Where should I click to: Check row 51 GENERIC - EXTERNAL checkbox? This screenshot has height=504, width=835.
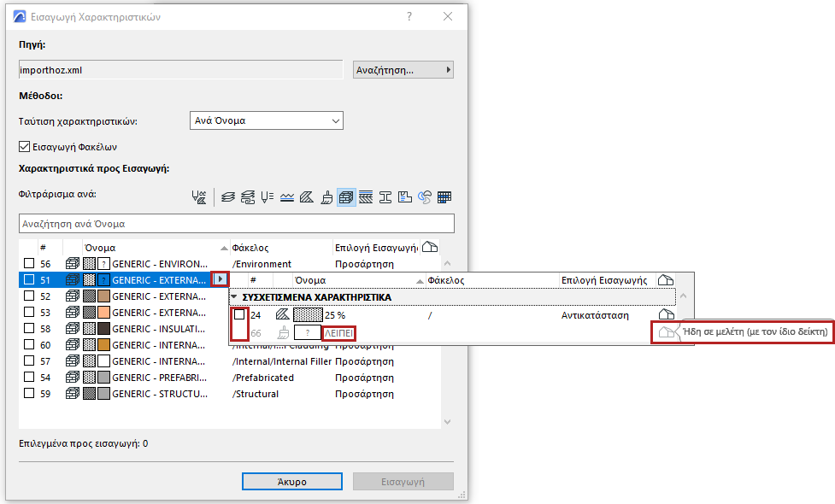coord(28,278)
